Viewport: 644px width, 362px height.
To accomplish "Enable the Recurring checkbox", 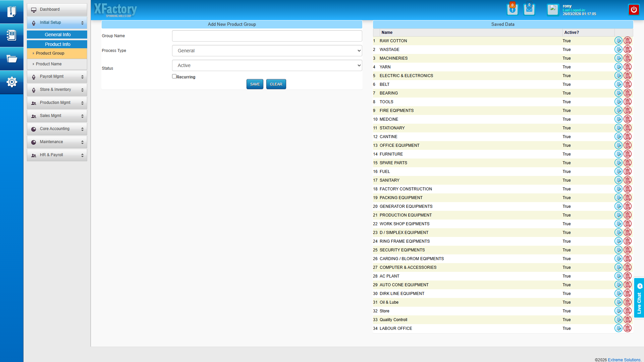I will [x=174, y=76].
